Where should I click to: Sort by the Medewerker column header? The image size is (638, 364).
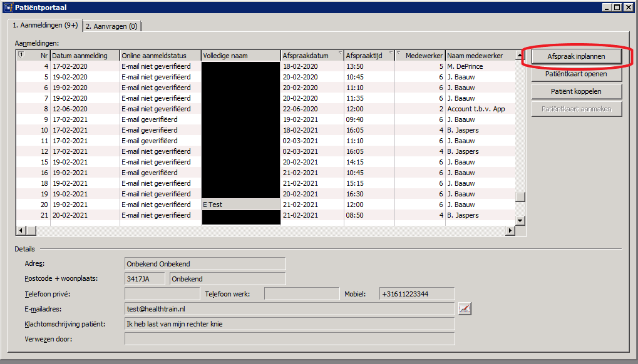click(x=419, y=56)
